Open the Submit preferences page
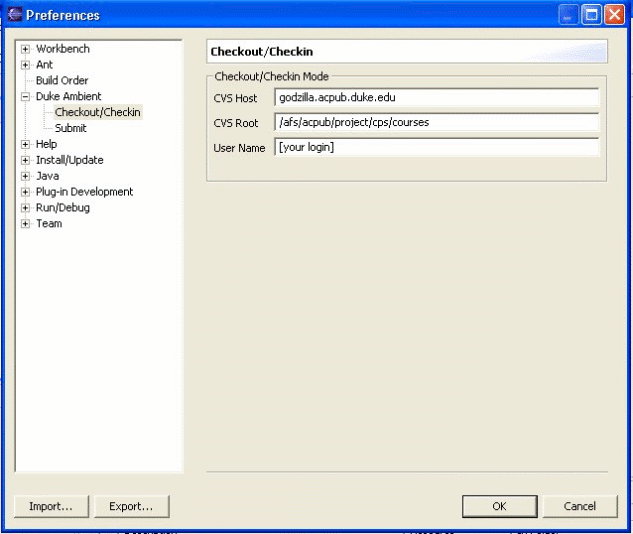The height and width of the screenshot is (534, 633). click(x=70, y=128)
